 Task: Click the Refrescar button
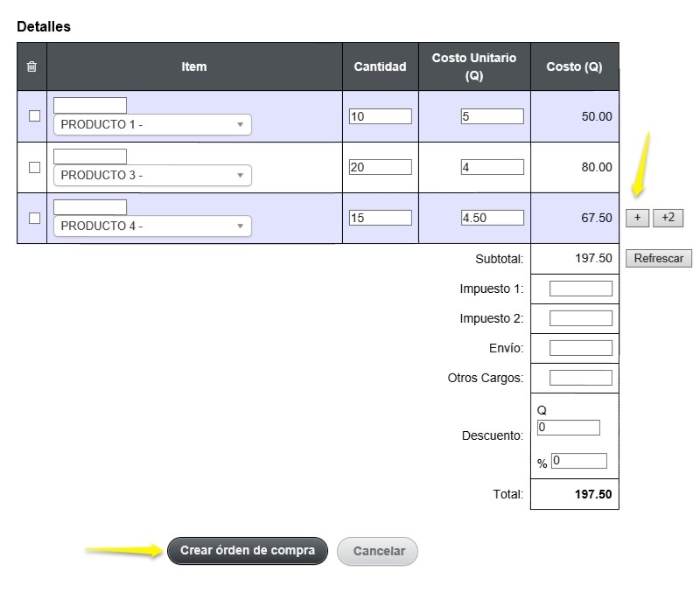tap(659, 259)
